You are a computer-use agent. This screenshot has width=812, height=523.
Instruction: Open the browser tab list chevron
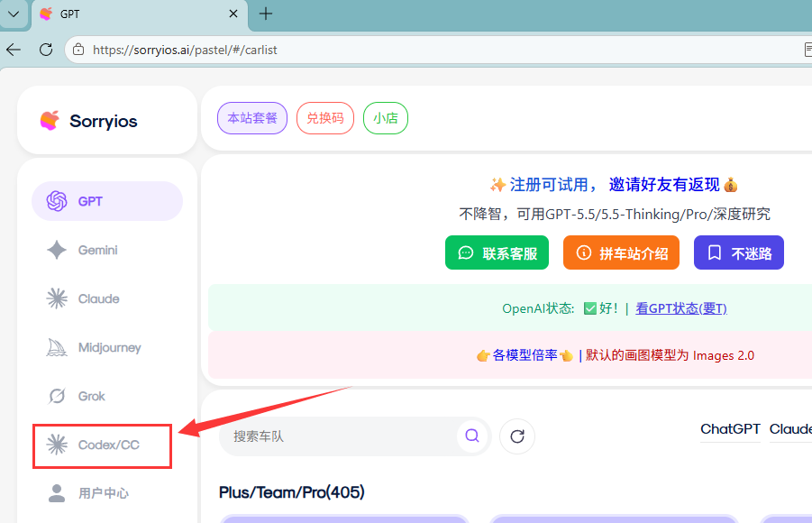(x=14, y=14)
